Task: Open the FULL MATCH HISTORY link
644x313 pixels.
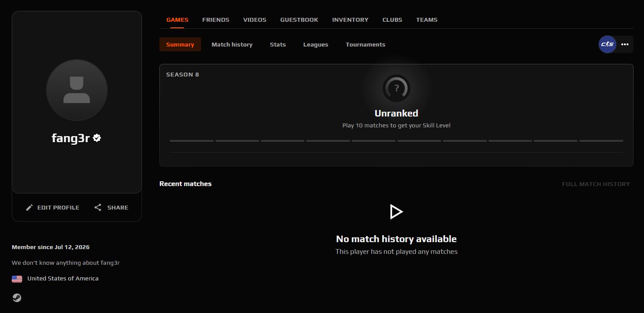Action: 596,184
